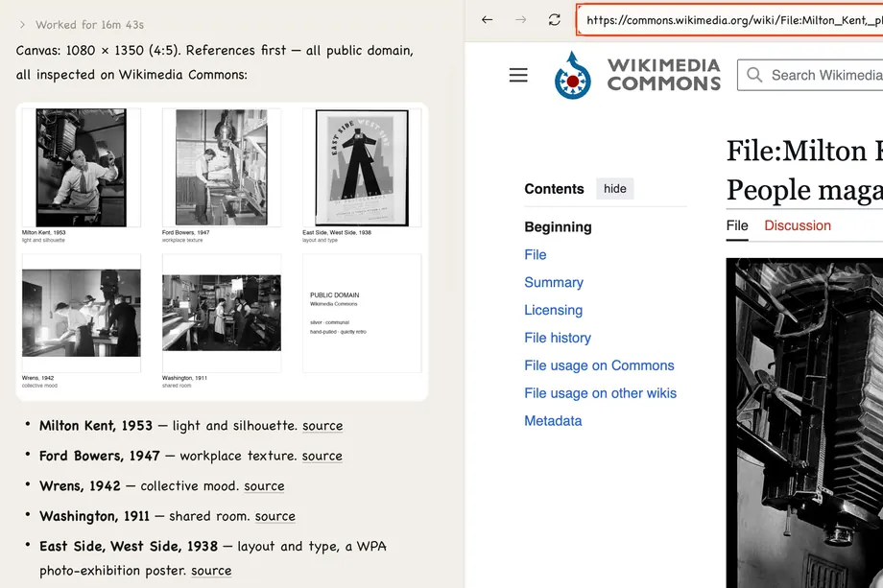Reload the page with the refresh icon
Viewport: 883px width, 588px height.
click(x=555, y=20)
